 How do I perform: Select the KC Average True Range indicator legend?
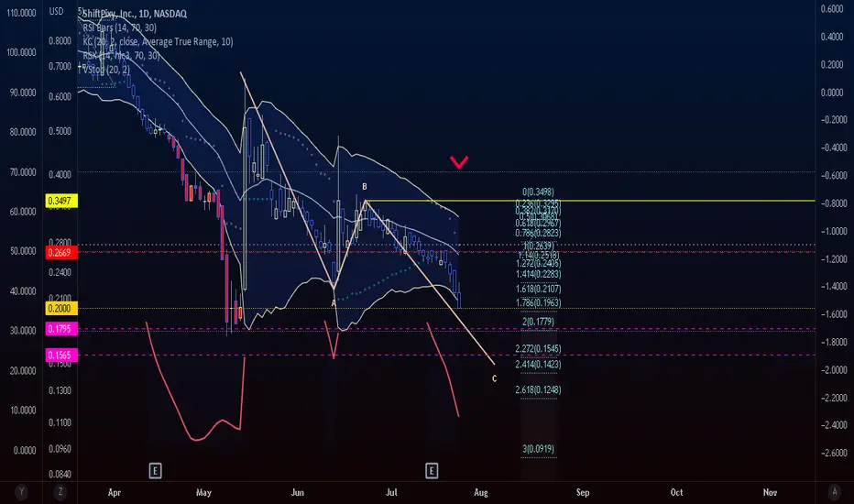158,41
